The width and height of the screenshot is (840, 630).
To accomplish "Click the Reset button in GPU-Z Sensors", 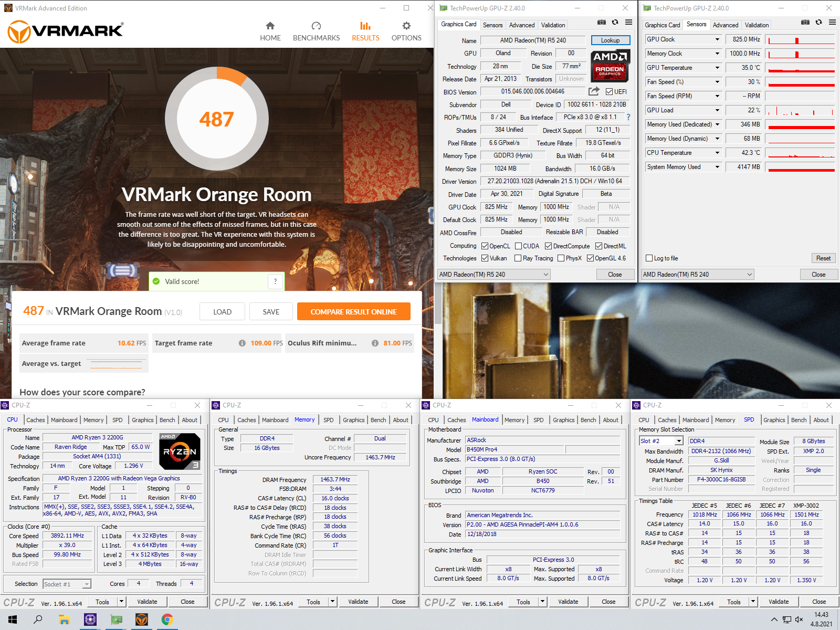I will 823,258.
